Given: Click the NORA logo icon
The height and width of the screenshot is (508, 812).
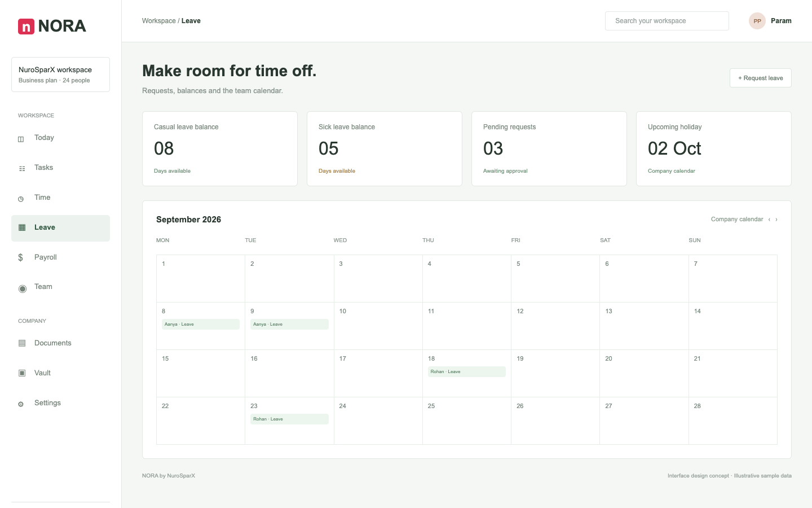Looking at the screenshot, I should click(26, 27).
